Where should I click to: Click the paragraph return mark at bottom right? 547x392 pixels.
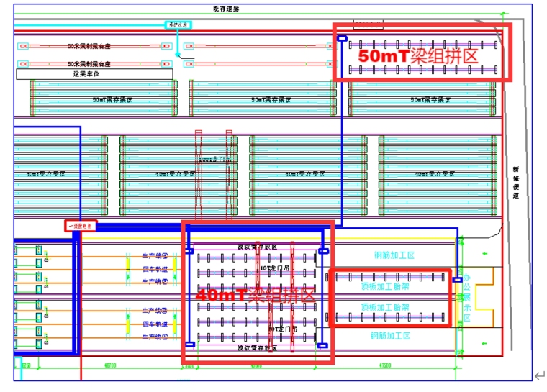(538, 375)
